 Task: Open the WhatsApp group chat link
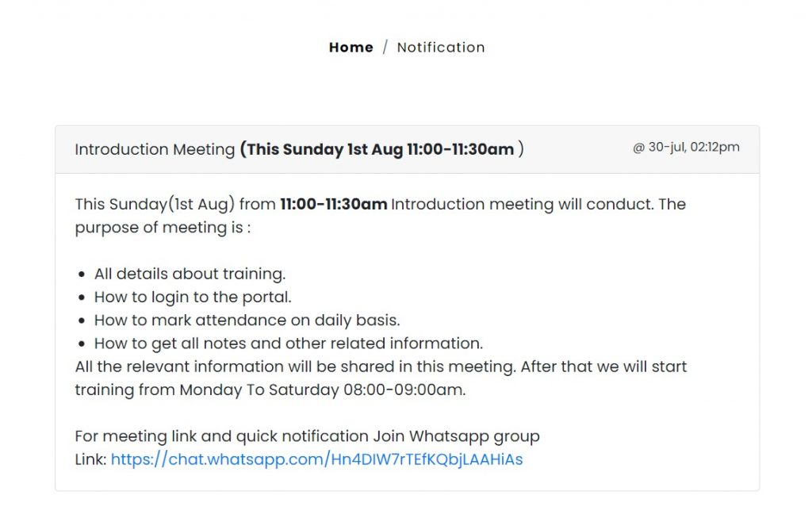pos(316,459)
